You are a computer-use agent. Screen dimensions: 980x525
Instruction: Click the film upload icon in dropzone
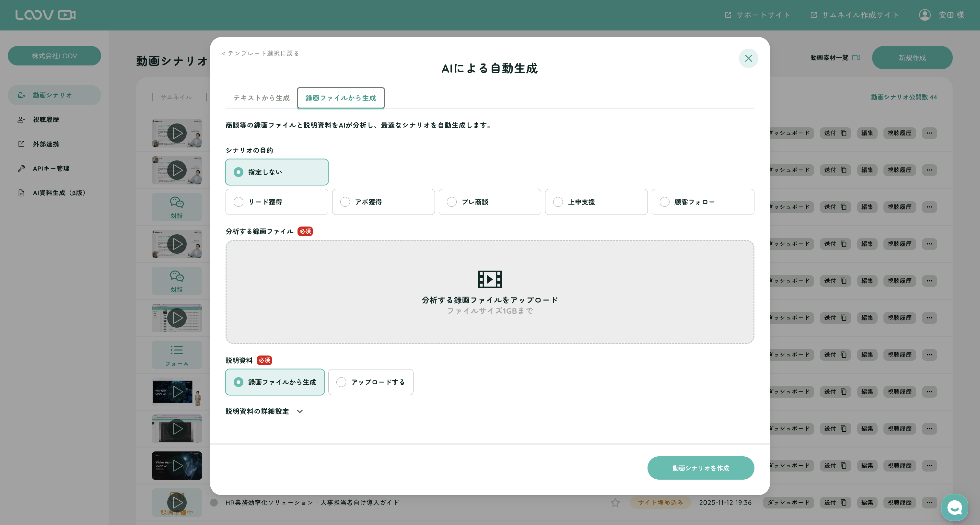pyautogui.click(x=490, y=279)
